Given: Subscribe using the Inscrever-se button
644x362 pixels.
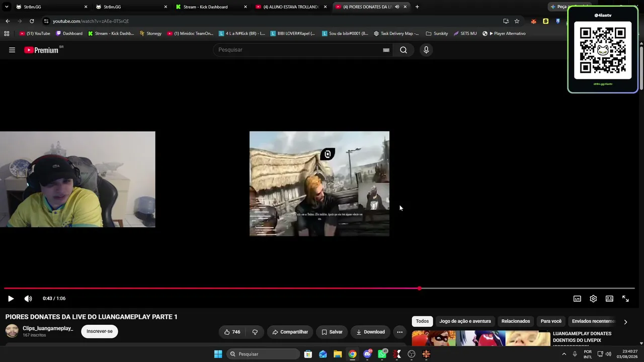Looking at the screenshot, I should coord(100,331).
